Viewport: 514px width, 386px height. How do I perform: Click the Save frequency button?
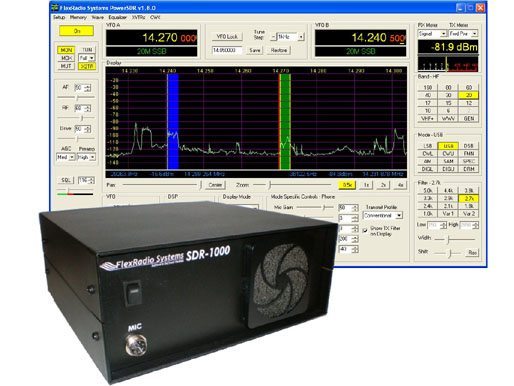255,50
